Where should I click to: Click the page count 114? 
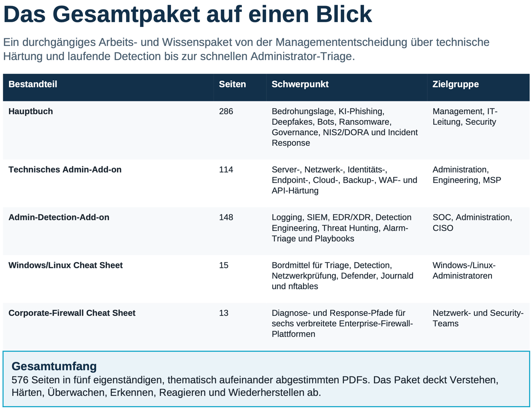pyautogui.click(x=226, y=169)
